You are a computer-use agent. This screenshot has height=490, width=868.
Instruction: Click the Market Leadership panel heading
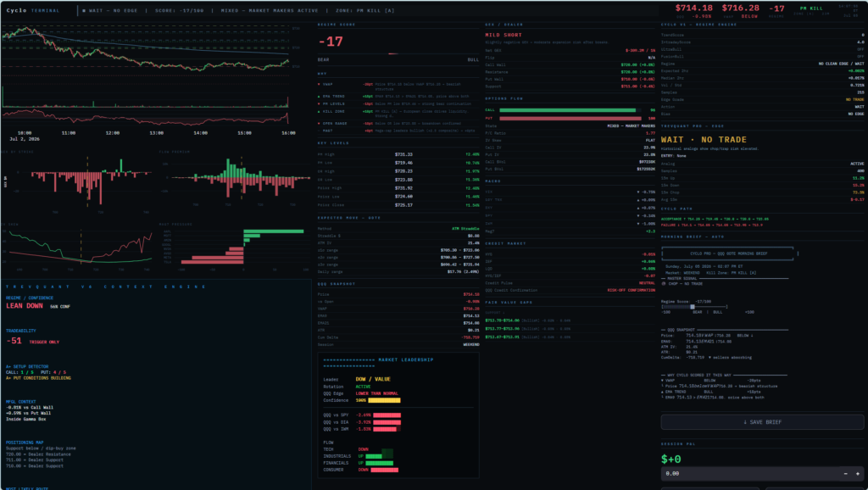406,360
